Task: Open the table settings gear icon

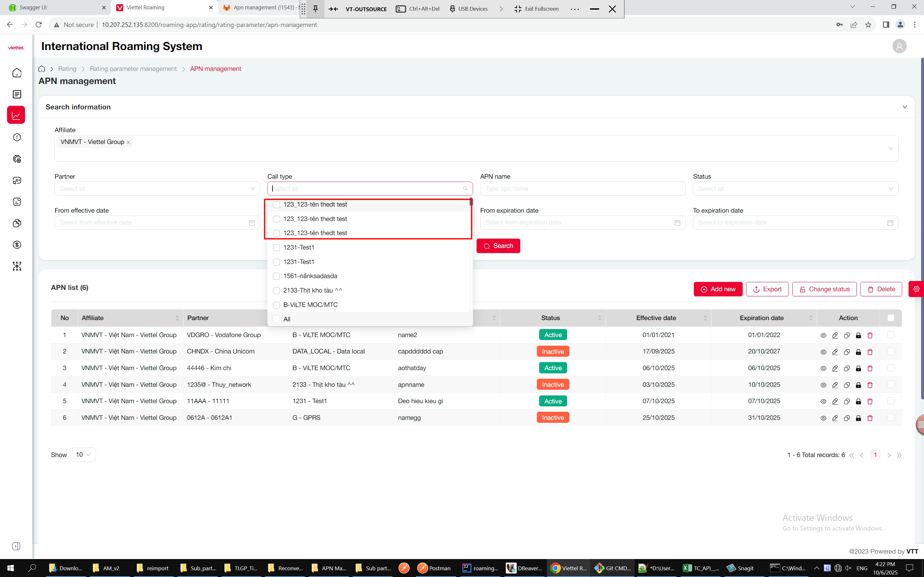Action: (916, 289)
